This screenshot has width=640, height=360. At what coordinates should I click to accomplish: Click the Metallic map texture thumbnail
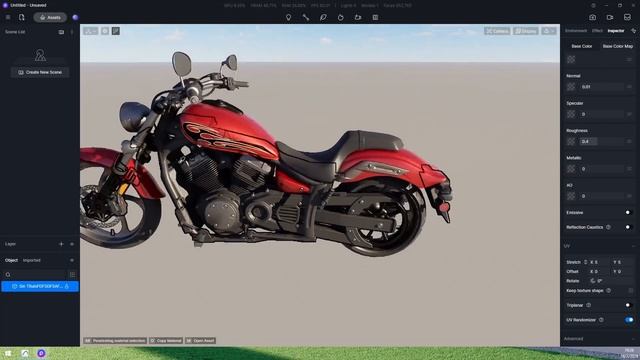point(571,169)
